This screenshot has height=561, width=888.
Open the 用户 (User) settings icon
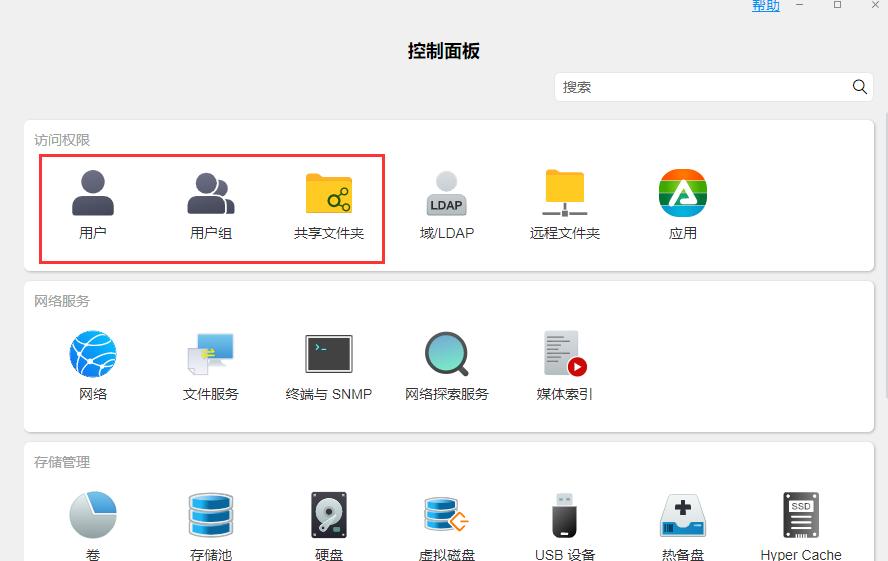click(x=93, y=193)
